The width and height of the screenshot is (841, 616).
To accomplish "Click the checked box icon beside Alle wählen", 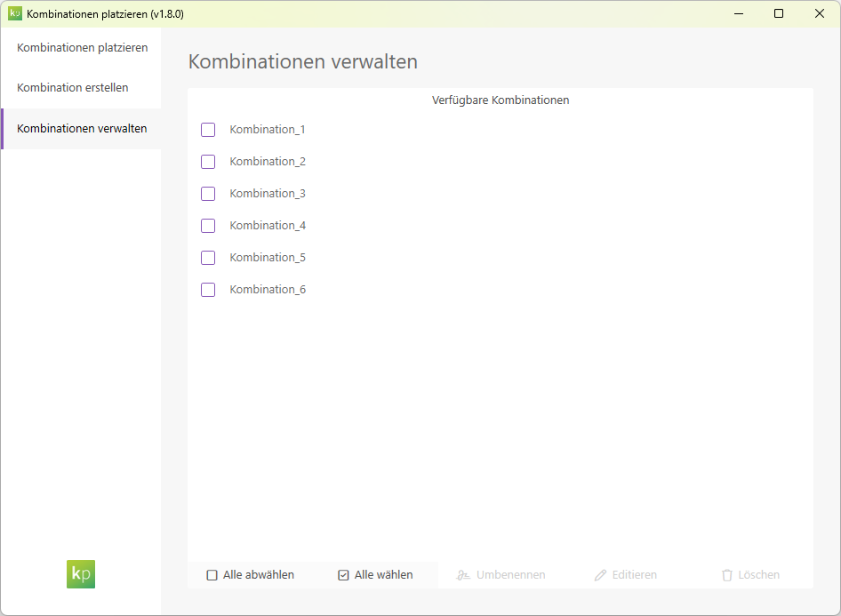I will click(342, 574).
